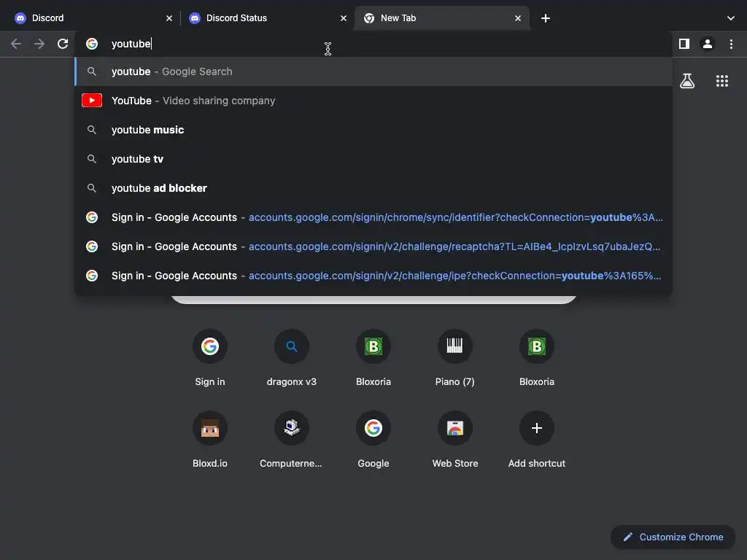Screen dimensions: 747x560
Task: Open the Sign in shortcut tile
Action: (209, 357)
